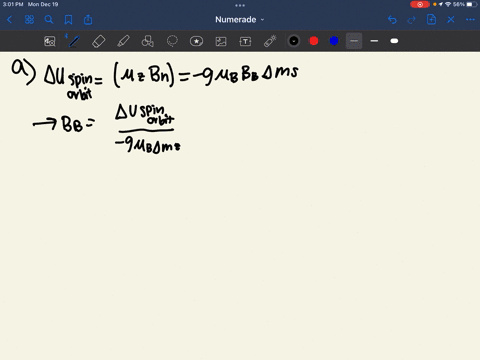Image resolution: width=480 pixels, height=360 pixels.
Task: Select the Highlighter tool
Action: tap(123, 41)
